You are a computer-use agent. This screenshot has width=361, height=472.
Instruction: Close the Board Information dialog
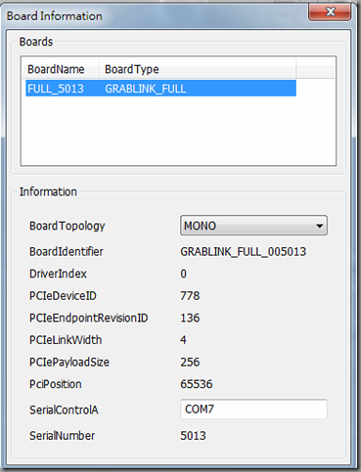click(329, 12)
